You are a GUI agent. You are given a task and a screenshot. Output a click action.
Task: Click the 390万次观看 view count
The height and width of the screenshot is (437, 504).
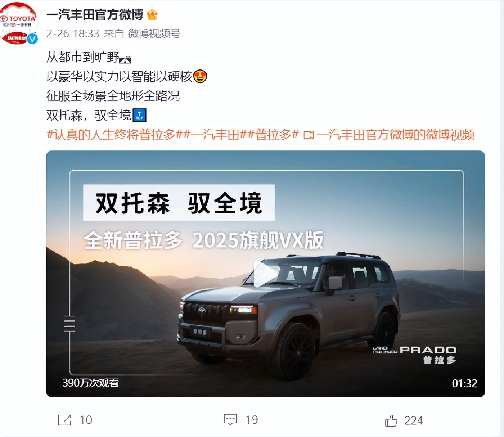pos(91,383)
